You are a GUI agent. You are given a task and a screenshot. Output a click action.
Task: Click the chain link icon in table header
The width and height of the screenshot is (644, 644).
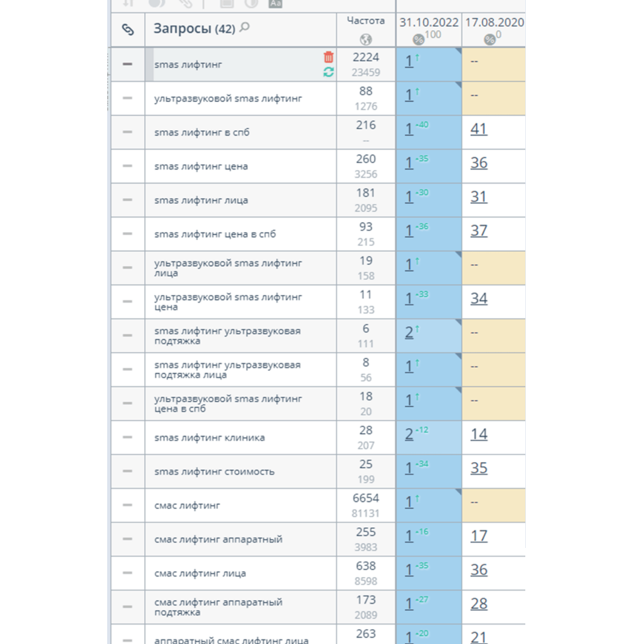point(127,29)
